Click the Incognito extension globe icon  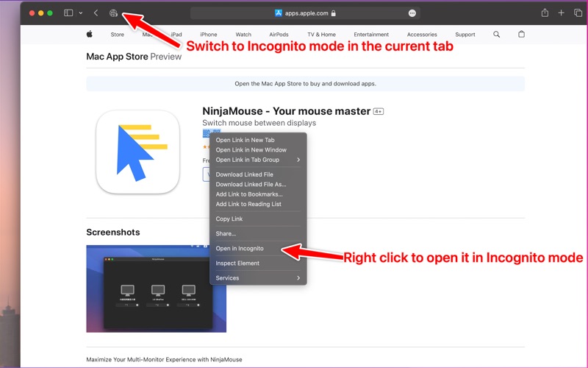click(113, 13)
